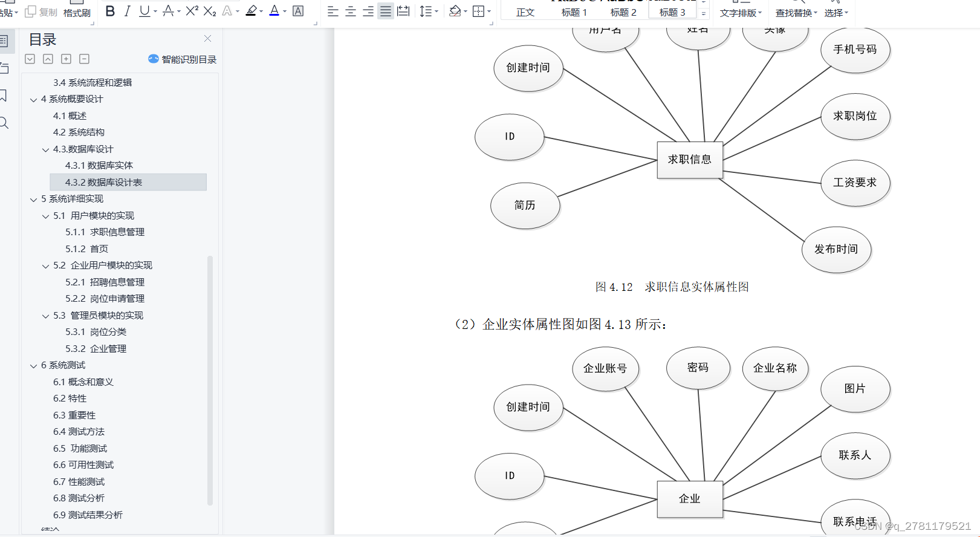Select the 手机号码 attribute ellipse

(x=855, y=50)
